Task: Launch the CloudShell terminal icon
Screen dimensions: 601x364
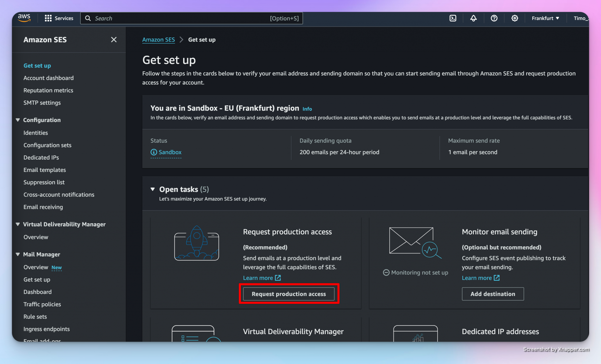Action: pos(453,18)
